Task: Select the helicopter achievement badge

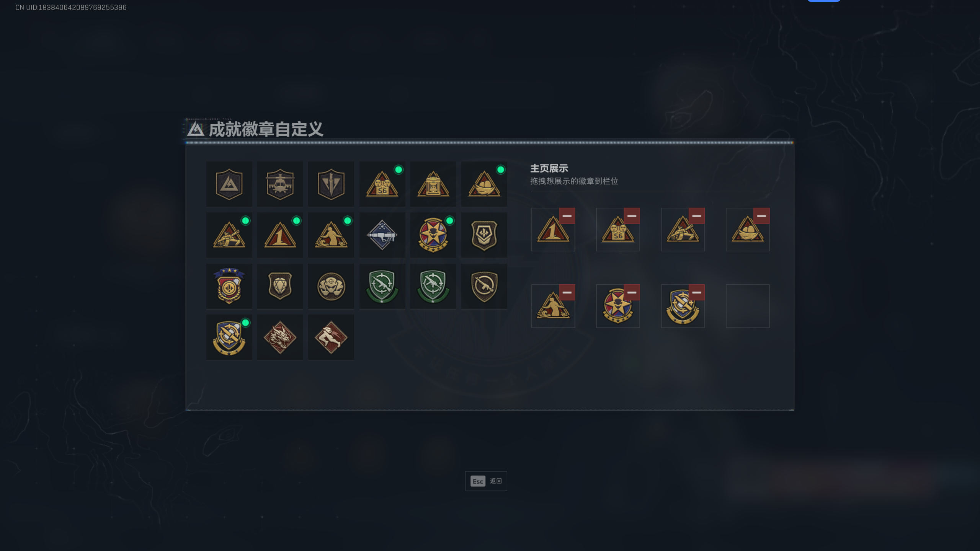Action: point(280,184)
